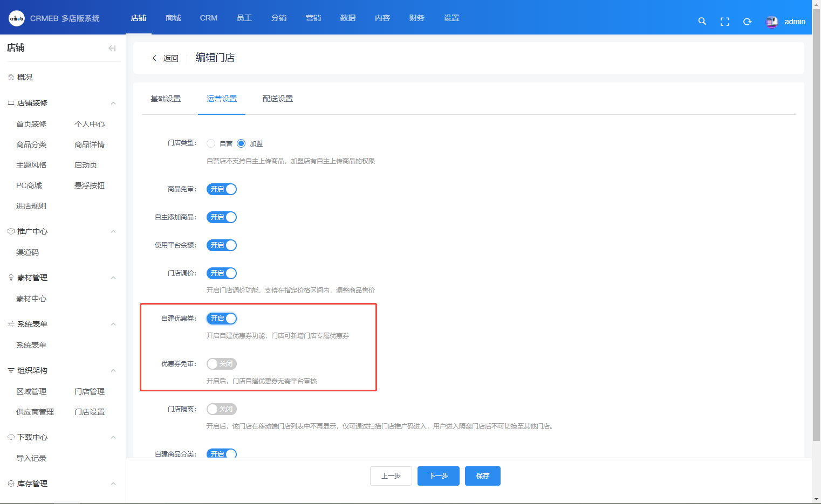
Task: Collapse the 组织架构 menu chevron
Action: click(x=113, y=370)
